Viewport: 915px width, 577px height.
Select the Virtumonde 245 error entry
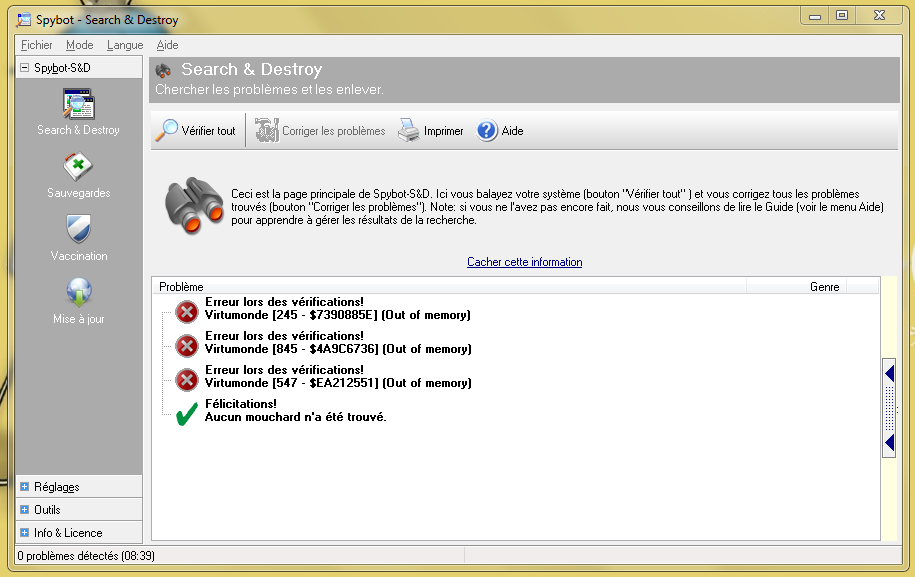(337, 315)
